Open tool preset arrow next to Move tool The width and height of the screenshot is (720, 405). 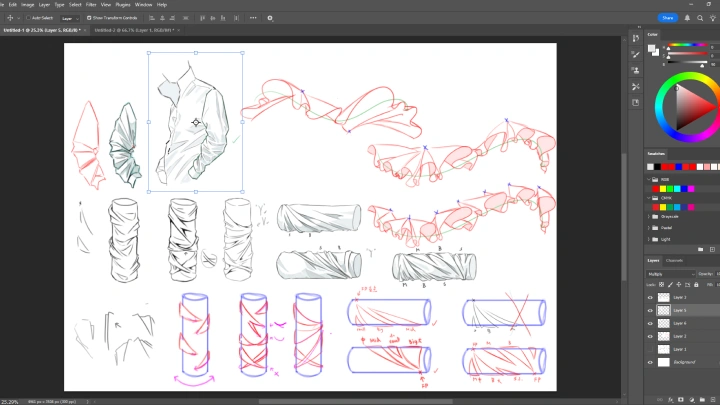pos(18,18)
